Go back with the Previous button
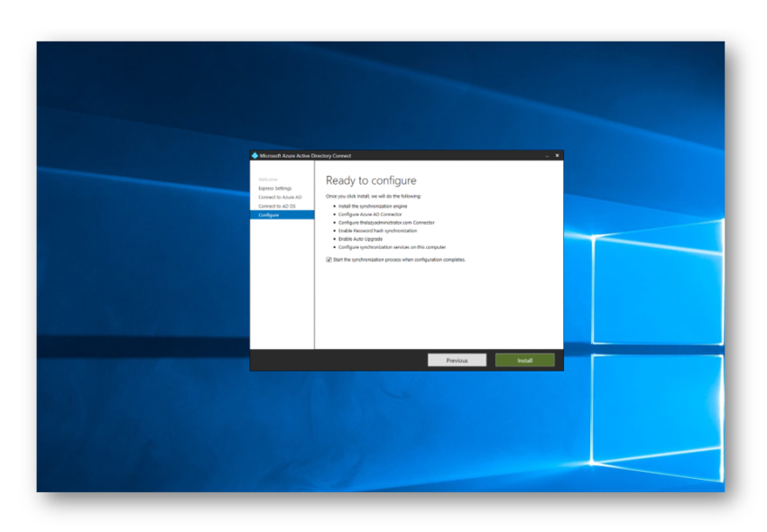This screenshot has height=532, width=767. (x=457, y=360)
